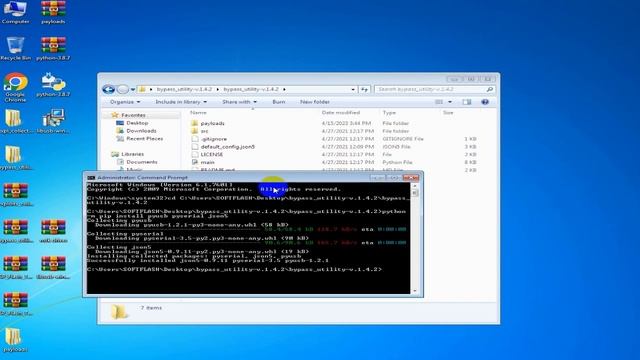Go forward in Explorer window
The image size is (640, 360).
[x=122, y=89]
